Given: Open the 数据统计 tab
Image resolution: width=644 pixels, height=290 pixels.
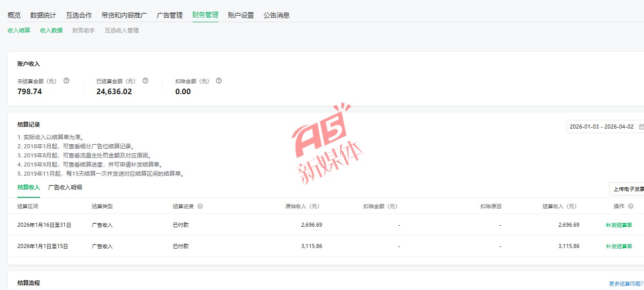Looking at the screenshot, I should coord(43,15).
